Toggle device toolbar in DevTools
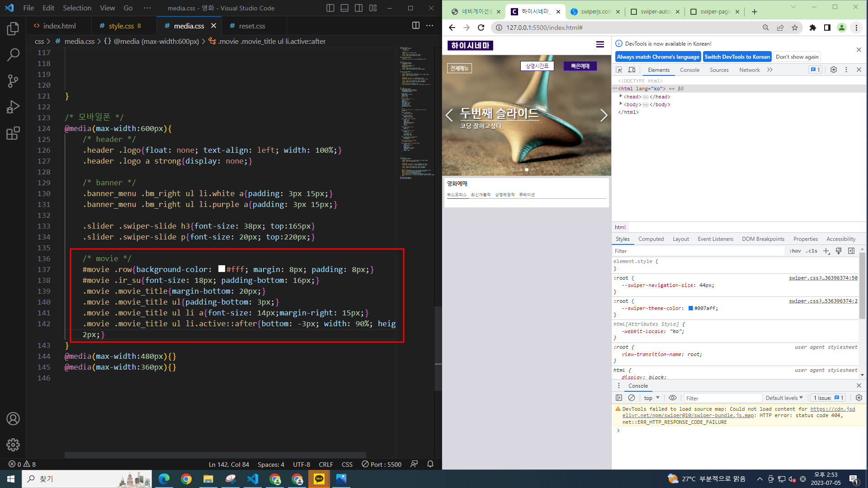The height and width of the screenshot is (488, 868). pyautogui.click(x=632, y=70)
